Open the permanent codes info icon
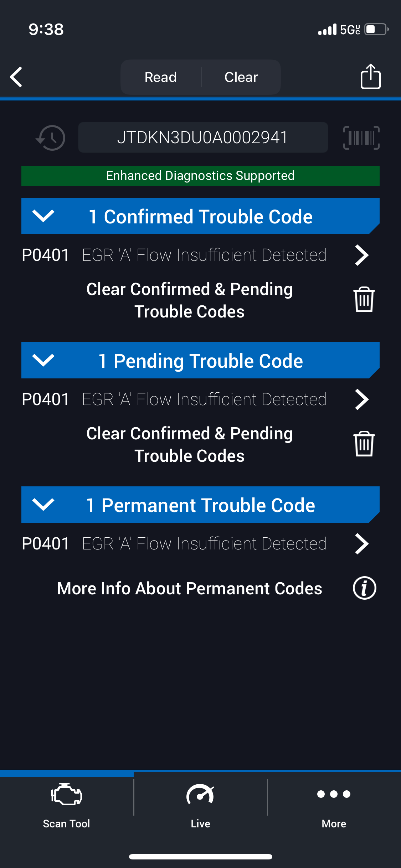 click(x=364, y=588)
